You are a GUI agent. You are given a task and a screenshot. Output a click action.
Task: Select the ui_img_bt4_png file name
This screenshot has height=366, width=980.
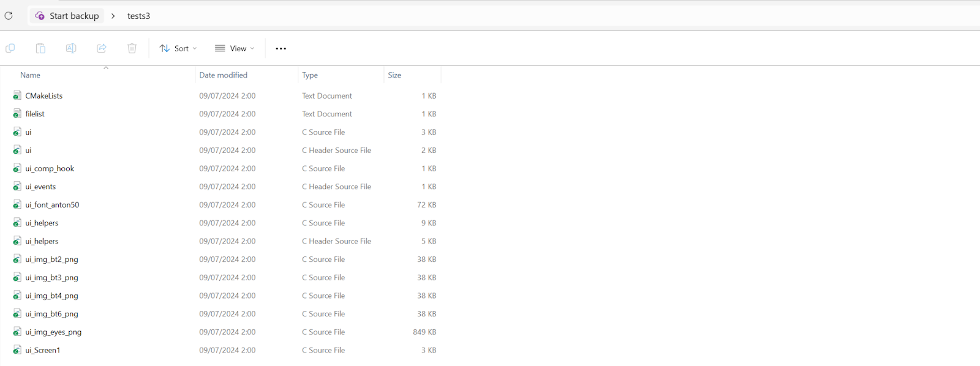(51, 296)
